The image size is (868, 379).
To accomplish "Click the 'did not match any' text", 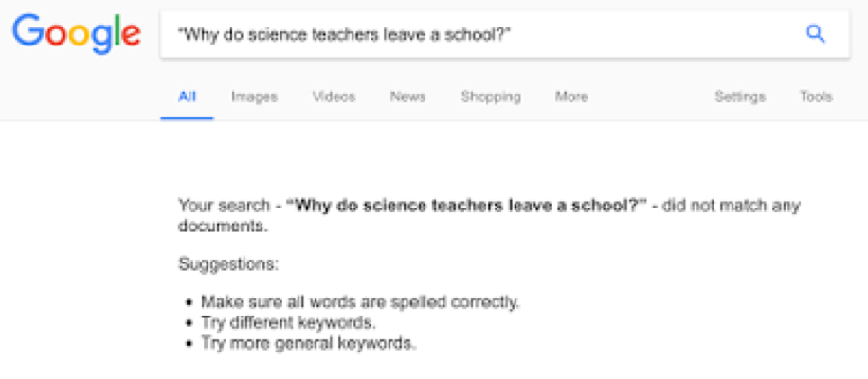I will [732, 206].
